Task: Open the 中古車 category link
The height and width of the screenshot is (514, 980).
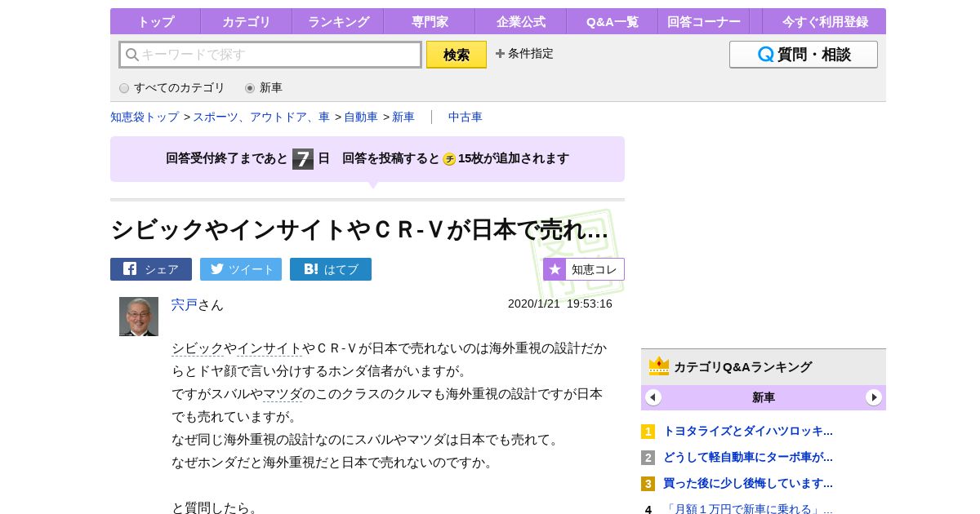Action: point(465,117)
